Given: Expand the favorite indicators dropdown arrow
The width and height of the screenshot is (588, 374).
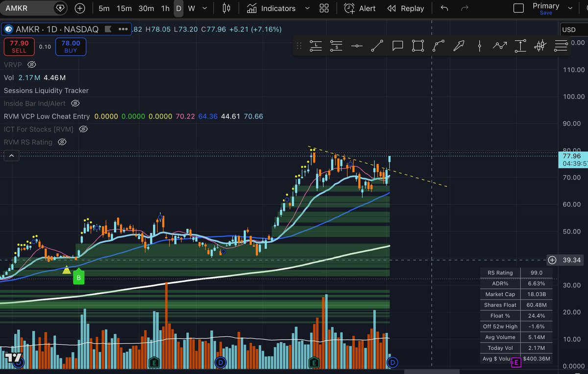Looking at the screenshot, I should tap(307, 8).
